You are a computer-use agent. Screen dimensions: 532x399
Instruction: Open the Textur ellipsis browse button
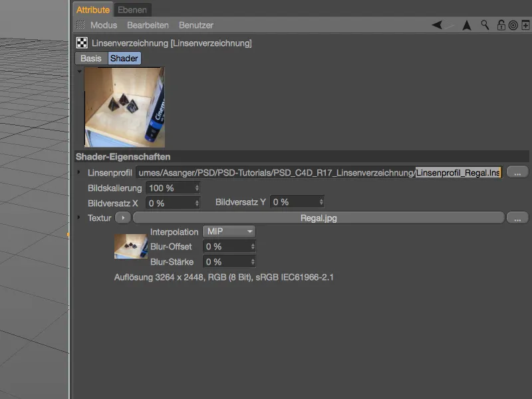pos(517,217)
